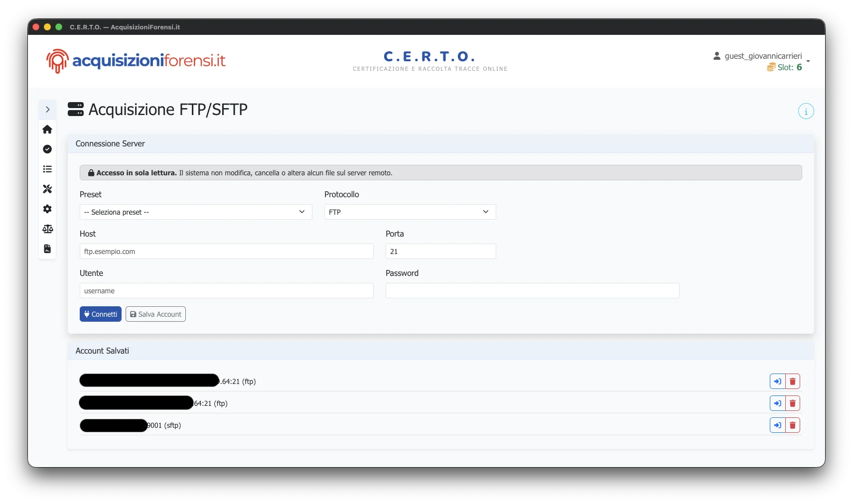Click the acquisizioniforensi.it logo

pyautogui.click(x=135, y=61)
